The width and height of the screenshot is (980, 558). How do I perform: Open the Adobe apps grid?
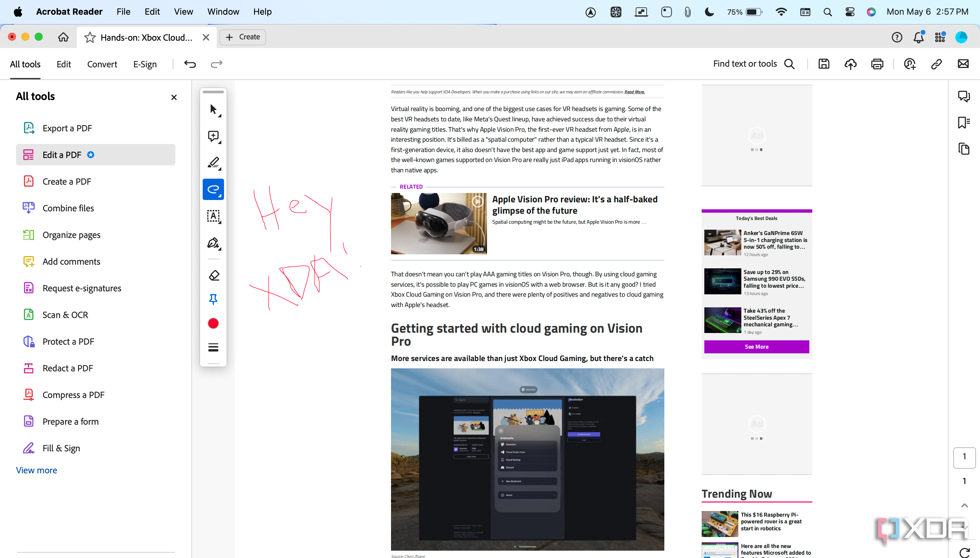[x=940, y=37]
